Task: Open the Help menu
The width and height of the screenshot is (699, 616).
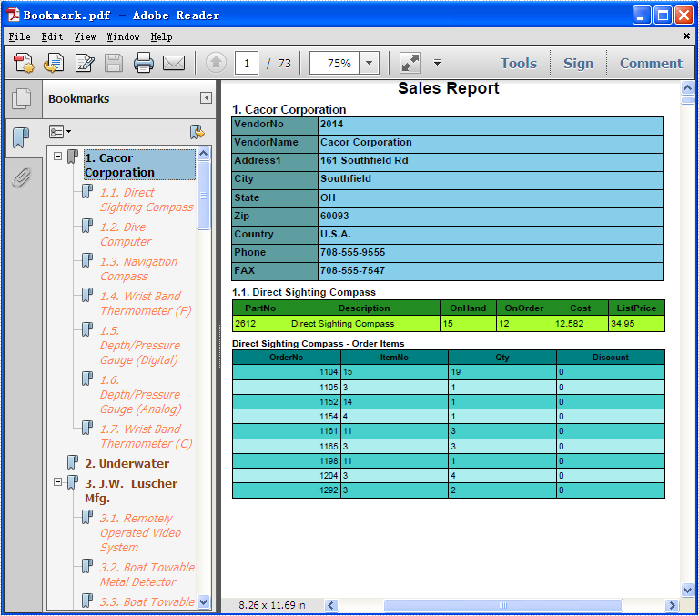Action: [161, 36]
